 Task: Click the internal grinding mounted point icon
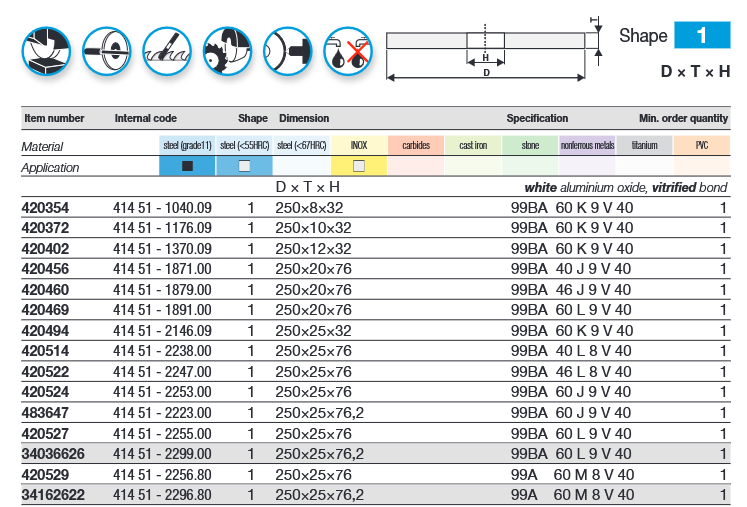286,46
